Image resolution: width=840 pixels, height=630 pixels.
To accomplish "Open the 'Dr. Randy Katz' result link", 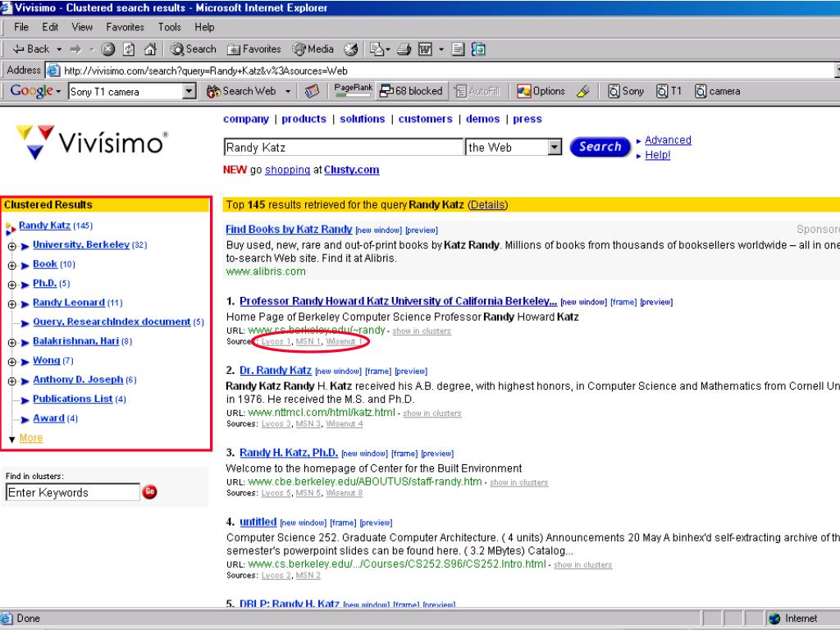I will pyautogui.click(x=276, y=370).
